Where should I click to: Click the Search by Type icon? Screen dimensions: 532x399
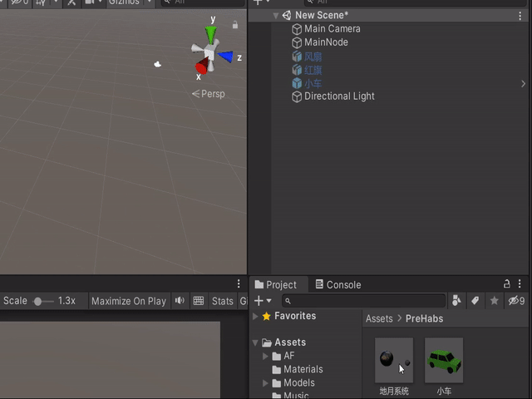[x=456, y=301]
